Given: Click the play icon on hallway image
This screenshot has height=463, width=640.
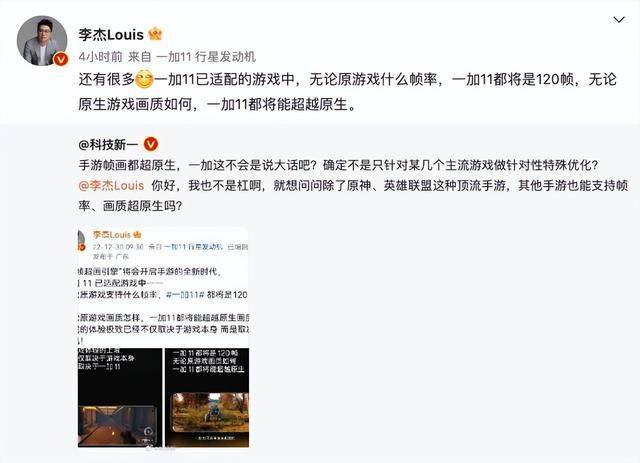Looking at the screenshot, I should click(149, 432).
